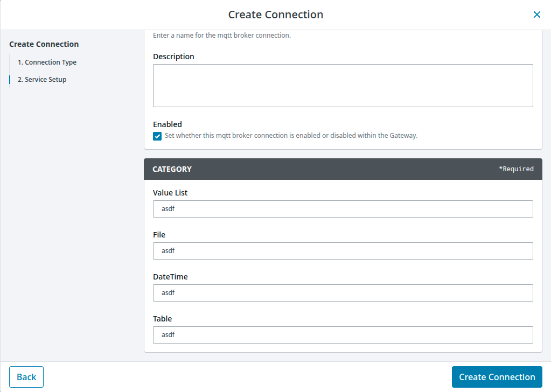The height and width of the screenshot is (392, 551).
Task: Click the Description field label
Action: pyautogui.click(x=173, y=57)
